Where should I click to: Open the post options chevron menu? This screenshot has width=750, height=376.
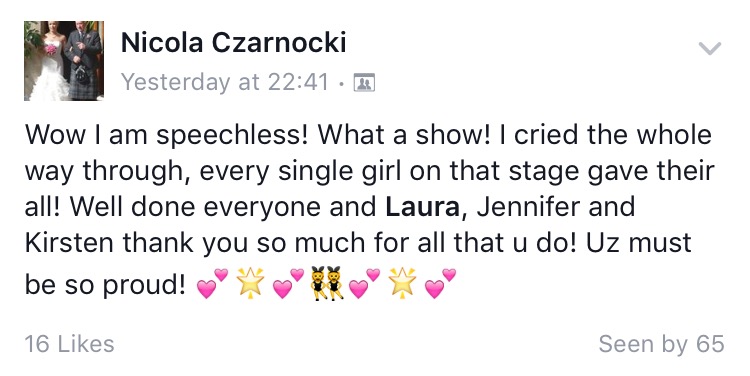709,48
